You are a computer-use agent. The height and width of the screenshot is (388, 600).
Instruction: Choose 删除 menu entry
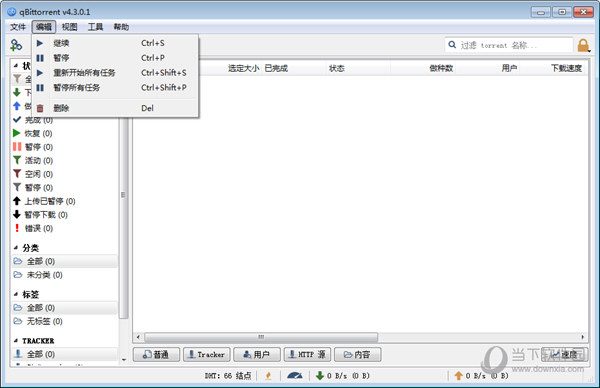coord(115,108)
